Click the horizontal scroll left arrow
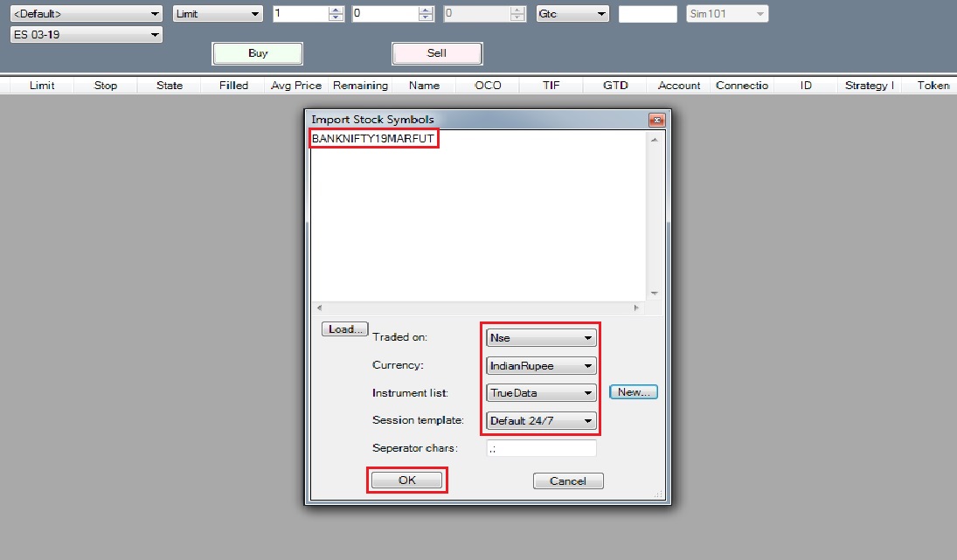957x560 pixels. click(x=319, y=308)
